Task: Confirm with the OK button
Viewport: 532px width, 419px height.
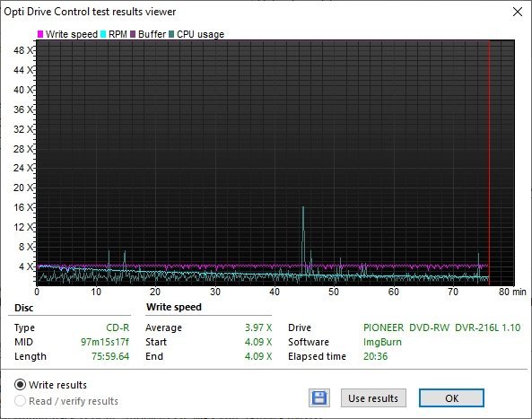Action: [451, 398]
